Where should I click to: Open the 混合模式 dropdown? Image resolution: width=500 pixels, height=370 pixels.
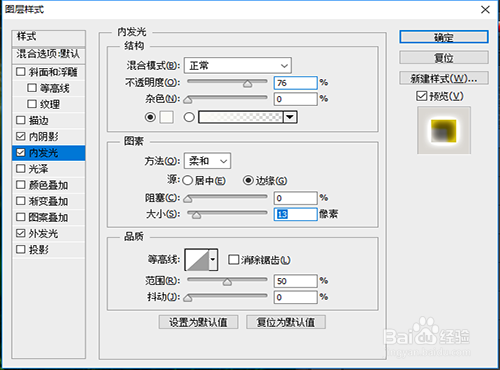click(238, 65)
